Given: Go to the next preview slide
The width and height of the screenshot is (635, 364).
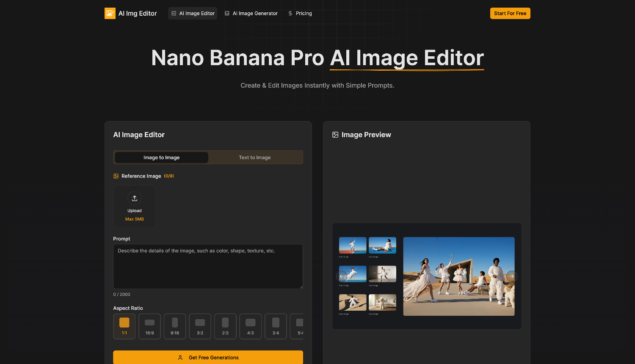Looking at the screenshot, I should 512,276.
